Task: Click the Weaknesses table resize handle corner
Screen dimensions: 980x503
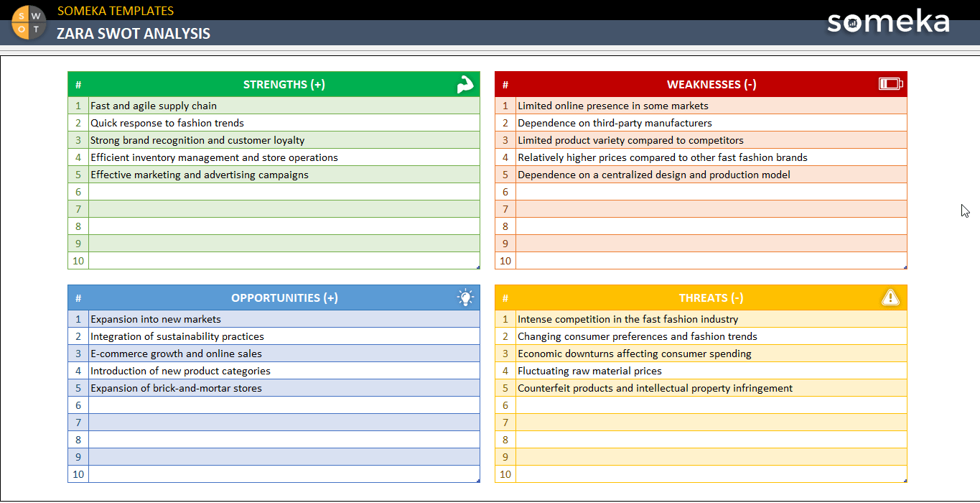Action: (905, 267)
